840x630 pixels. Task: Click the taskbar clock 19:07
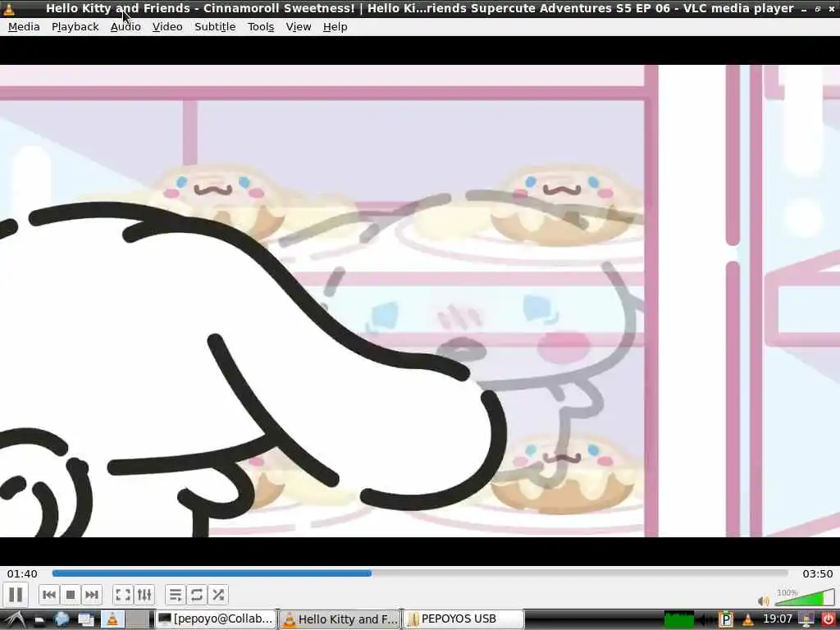pos(778,619)
